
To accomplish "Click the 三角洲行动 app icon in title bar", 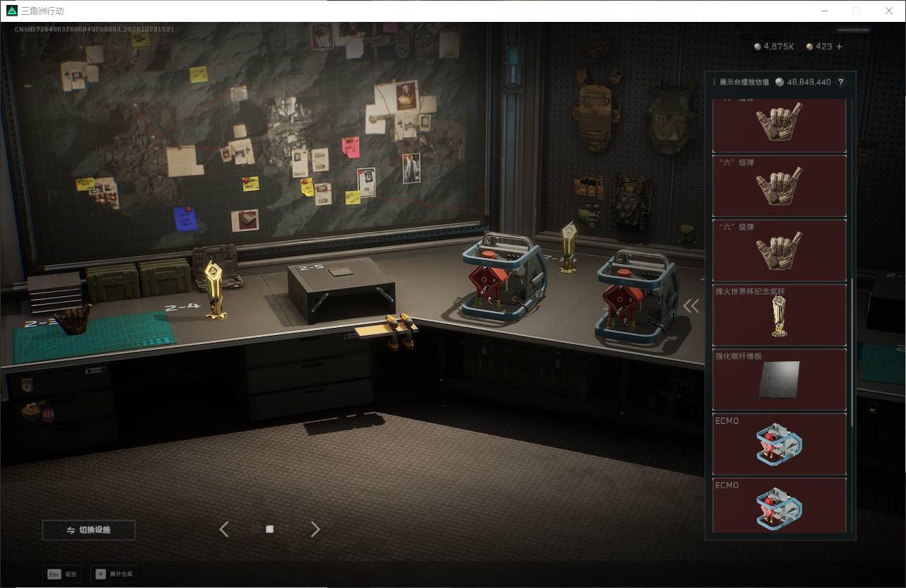I will tap(11, 11).
